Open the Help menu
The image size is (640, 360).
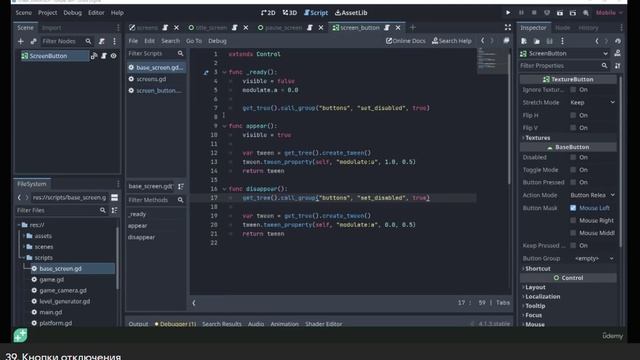[117, 13]
